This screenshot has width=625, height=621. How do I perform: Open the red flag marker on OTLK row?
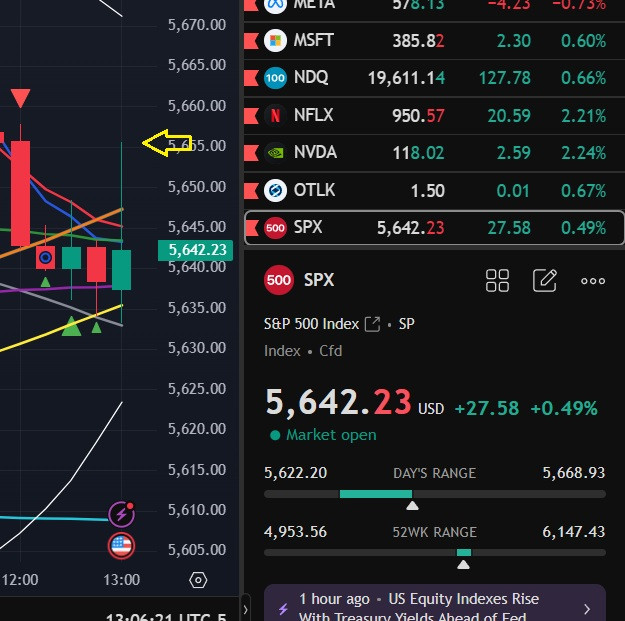pyautogui.click(x=251, y=191)
